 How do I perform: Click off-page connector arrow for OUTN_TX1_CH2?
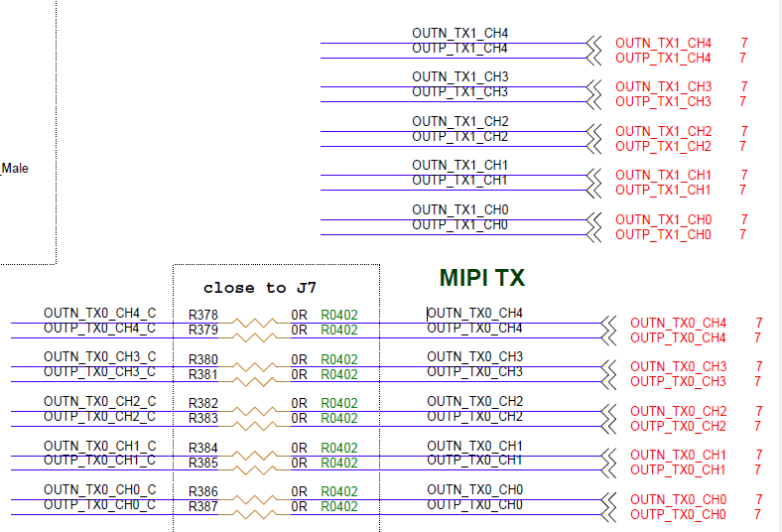point(593,131)
